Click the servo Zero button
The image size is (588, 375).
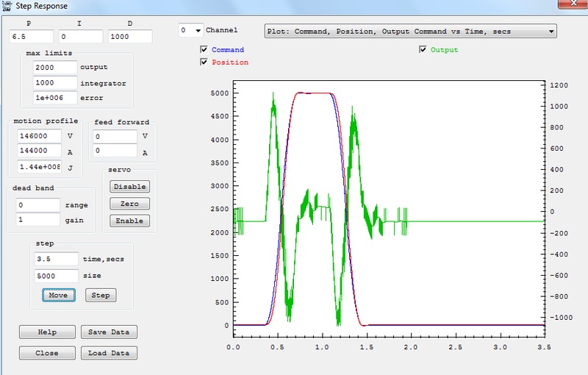pos(129,204)
